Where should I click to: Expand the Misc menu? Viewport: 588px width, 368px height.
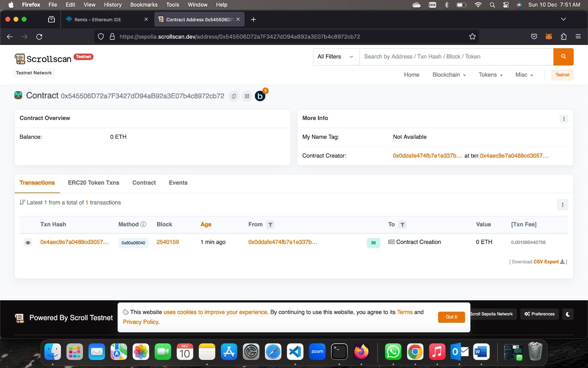click(x=524, y=75)
